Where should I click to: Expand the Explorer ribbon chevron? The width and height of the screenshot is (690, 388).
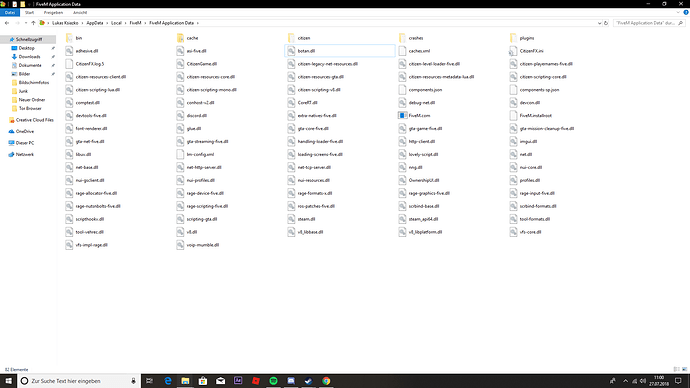(x=678, y=12)
